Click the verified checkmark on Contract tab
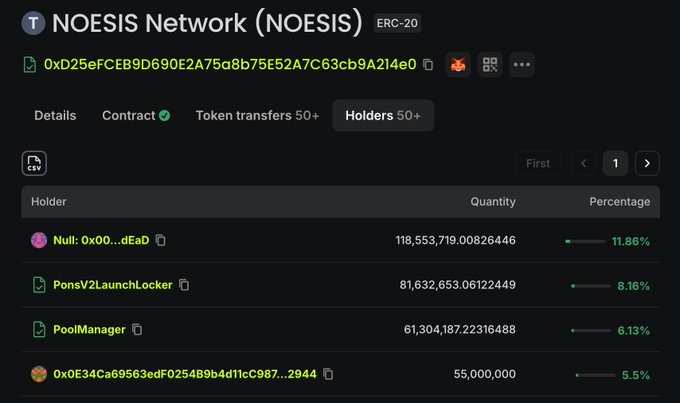 point(164,115)
